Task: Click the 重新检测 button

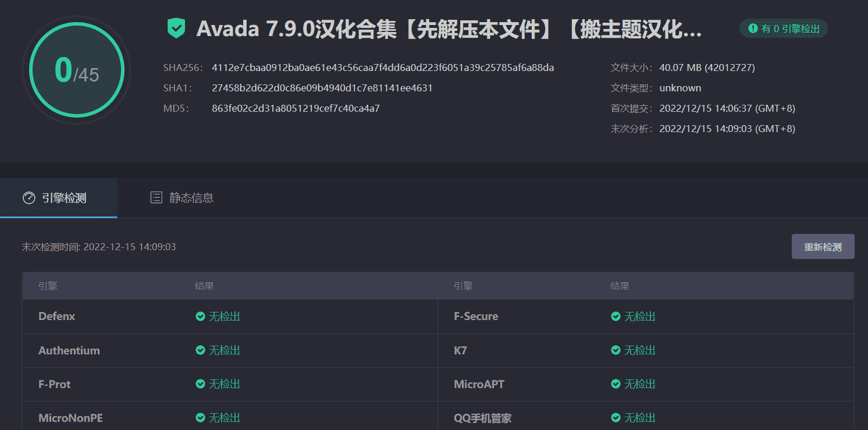Action: (823, 247)
